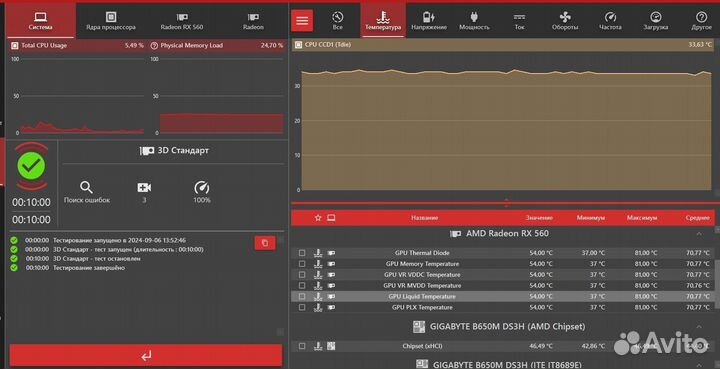Image resolution: width=720 pixels, height=369 pixels.
Task: Switch to the Radeon RX 560 tab
Action: (182, 21)
